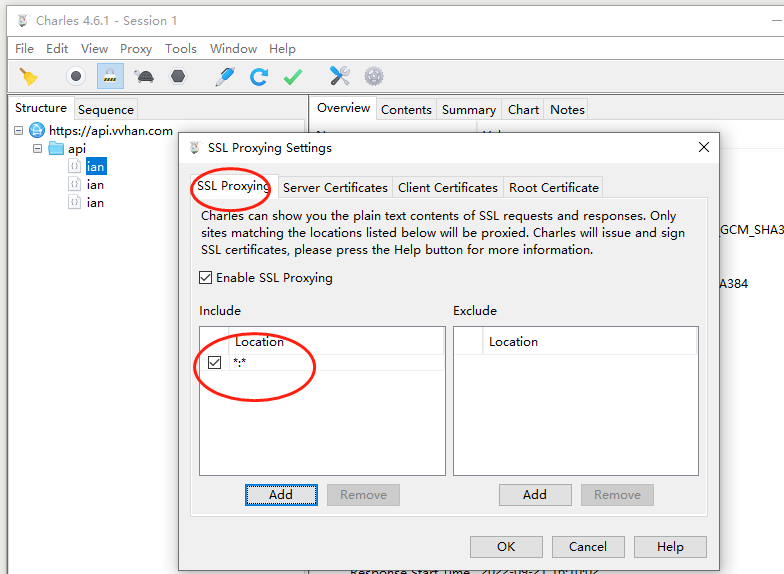The image size is (784, 574).
Task: Select the Server Certificates tab
Action: 335,188
